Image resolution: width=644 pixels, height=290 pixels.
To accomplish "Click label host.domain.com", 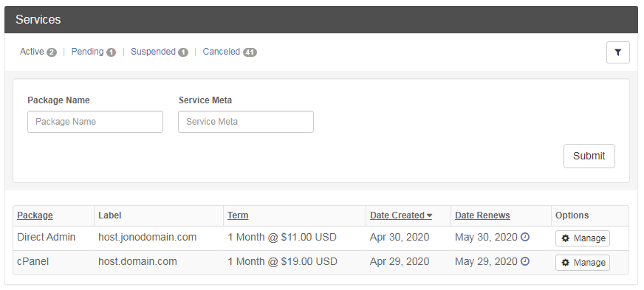I will coord(137,262).
